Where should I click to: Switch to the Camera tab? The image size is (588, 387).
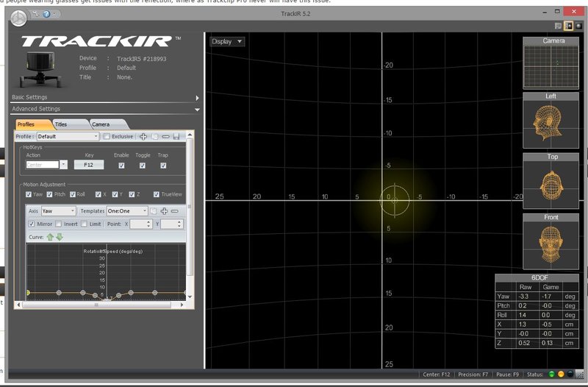[x=109, y=124]
